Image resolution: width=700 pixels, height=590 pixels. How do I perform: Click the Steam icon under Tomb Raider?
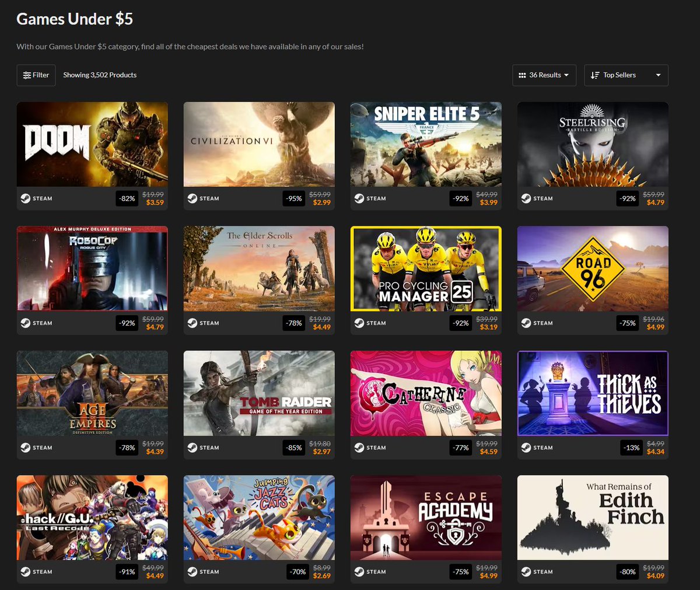pos(192,448)
